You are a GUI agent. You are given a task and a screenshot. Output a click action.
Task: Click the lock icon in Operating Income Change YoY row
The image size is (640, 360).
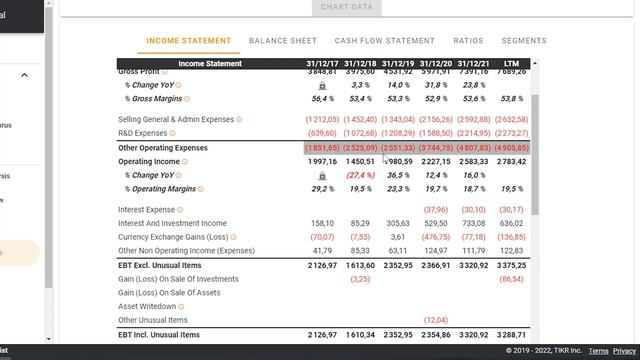322,176
